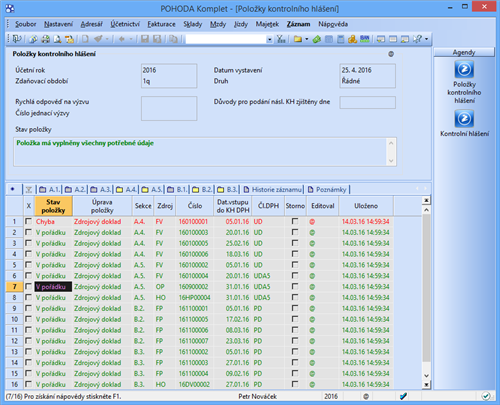Expand the toolbar search combo box dropdown
The width and height of the screenshot is (500, 405).
click(x=269, y=39)
